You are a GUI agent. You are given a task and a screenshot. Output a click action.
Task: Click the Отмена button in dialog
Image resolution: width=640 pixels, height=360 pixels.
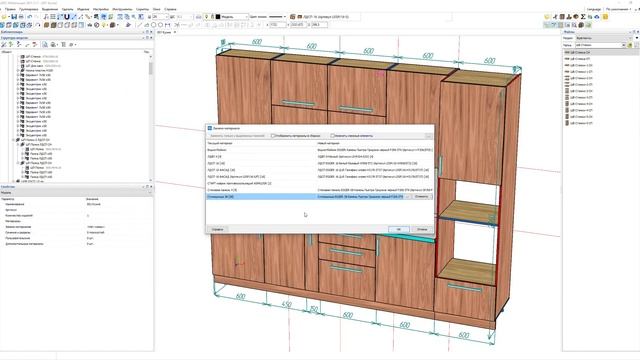coord(422,229)
